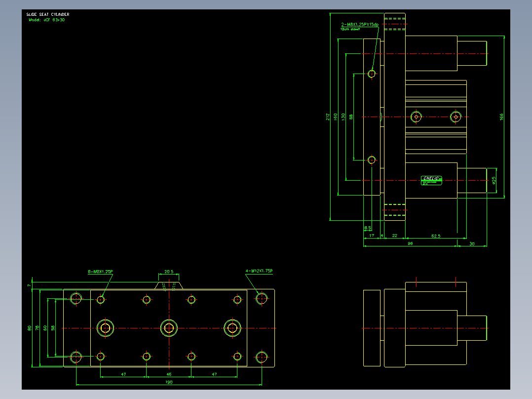The image size is (532, 399).
Task: Click the "96" length dimension text
Action: pyautogui.click(x=410, y=243)
